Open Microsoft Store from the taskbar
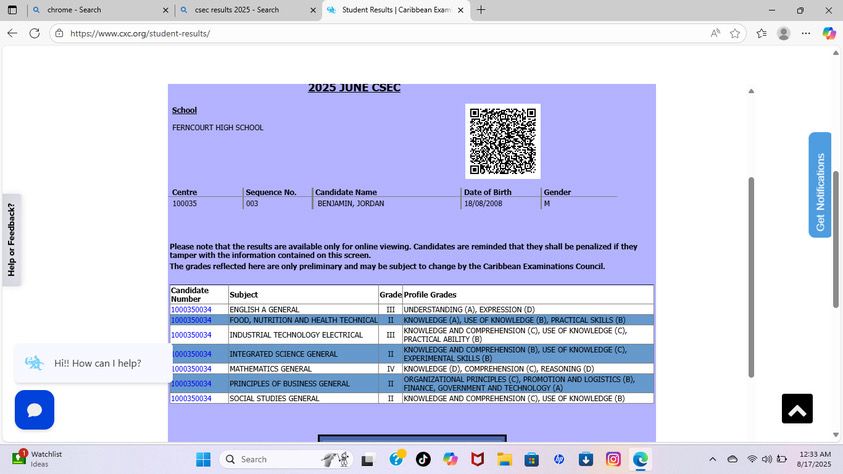The image size is (843, 474). (532, 459)
